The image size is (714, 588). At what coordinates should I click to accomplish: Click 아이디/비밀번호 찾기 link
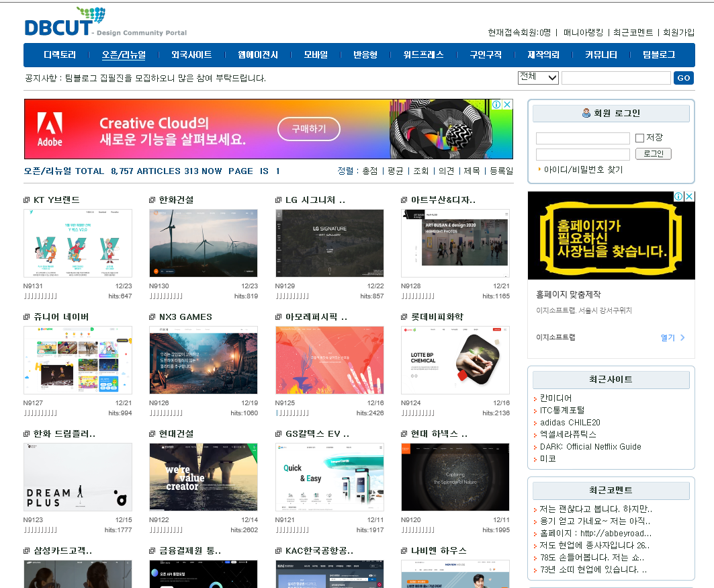point(583,169)
